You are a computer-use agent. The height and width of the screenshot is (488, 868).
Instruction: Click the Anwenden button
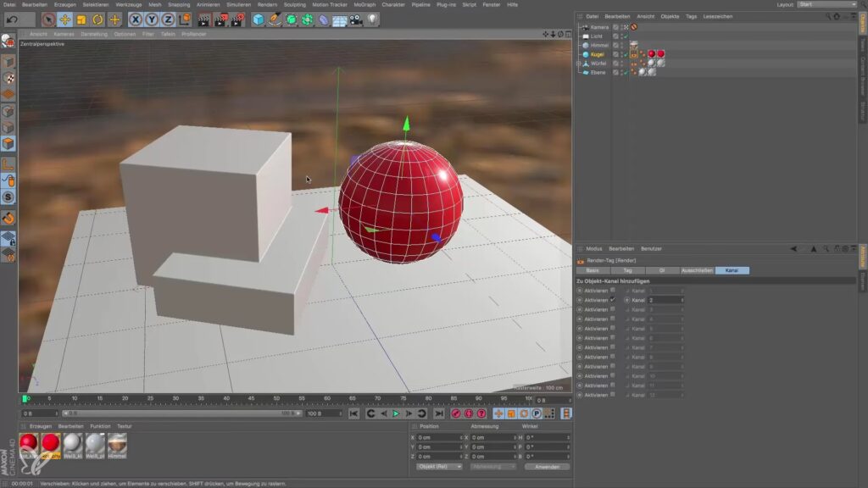click(x=547, y=467)
